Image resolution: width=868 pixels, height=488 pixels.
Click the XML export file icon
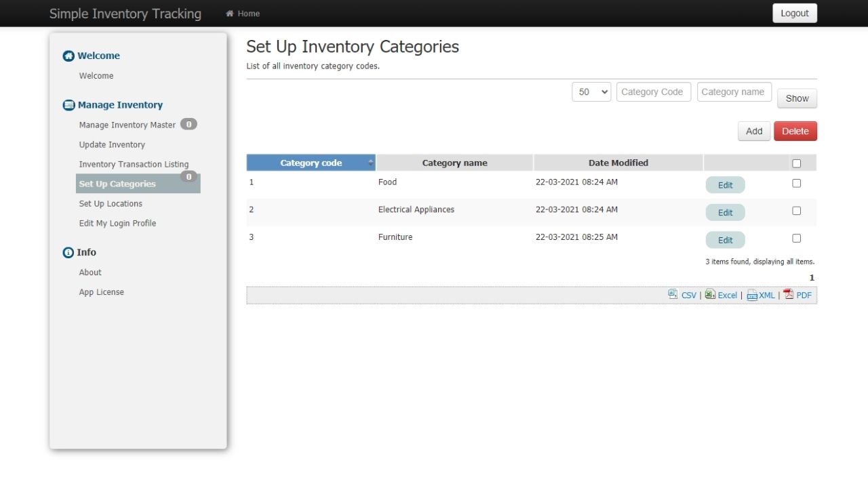[751, 295]
